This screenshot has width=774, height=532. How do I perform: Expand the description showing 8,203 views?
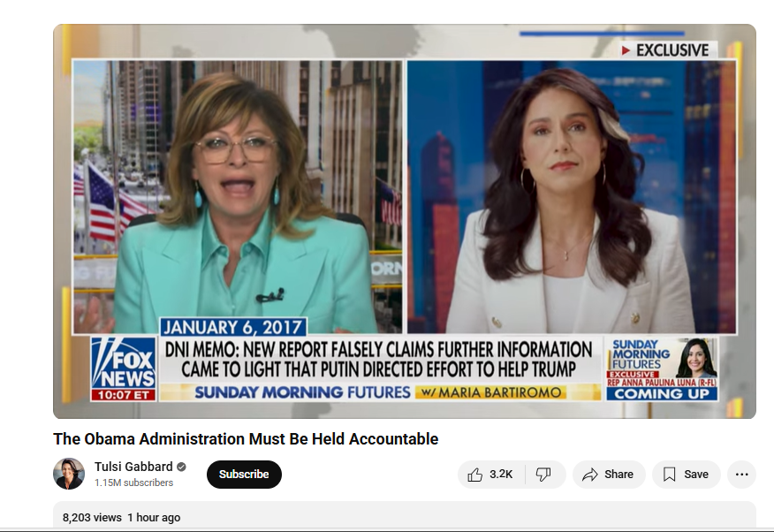405,516
